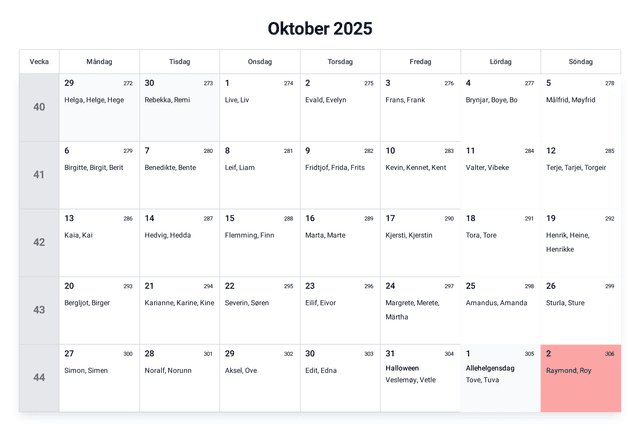Click October 11 with Valter, Vibeke

(500, 174)
